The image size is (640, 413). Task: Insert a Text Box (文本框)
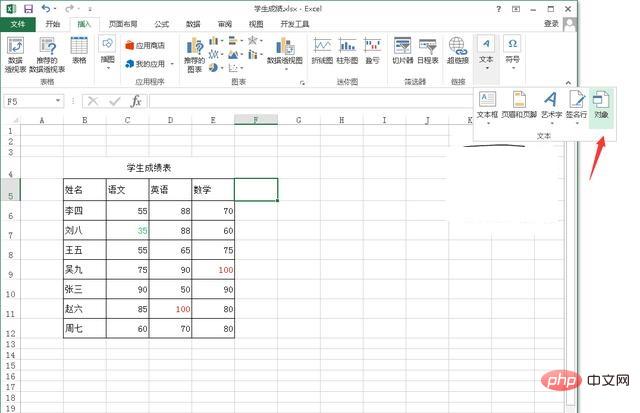(x=487, y=107)
